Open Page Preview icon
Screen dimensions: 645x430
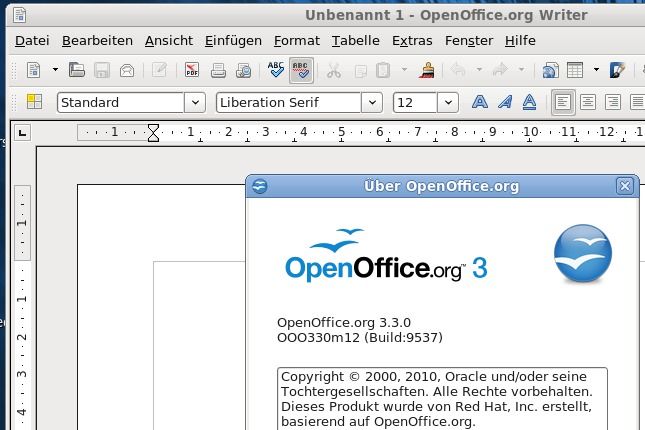(244, 70)
